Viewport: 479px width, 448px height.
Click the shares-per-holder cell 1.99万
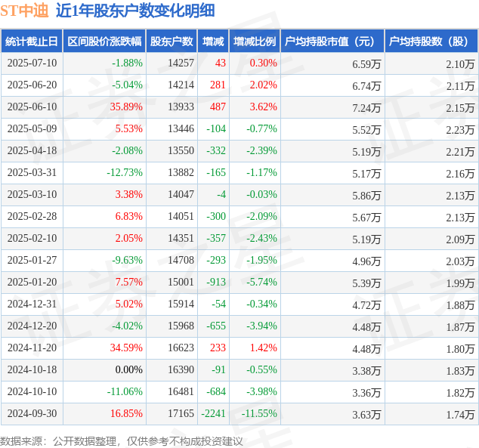click(x=460, y=283)
